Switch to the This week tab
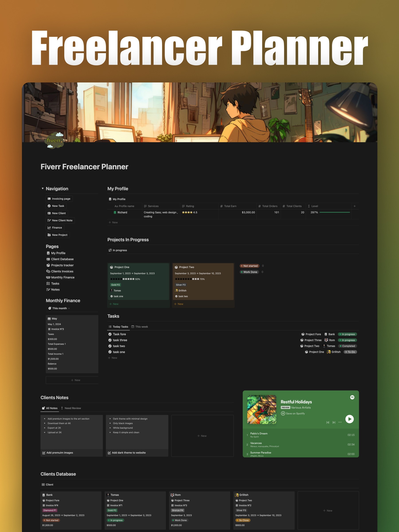This screenshot has height=532, width=399. (x=139, y=327)
